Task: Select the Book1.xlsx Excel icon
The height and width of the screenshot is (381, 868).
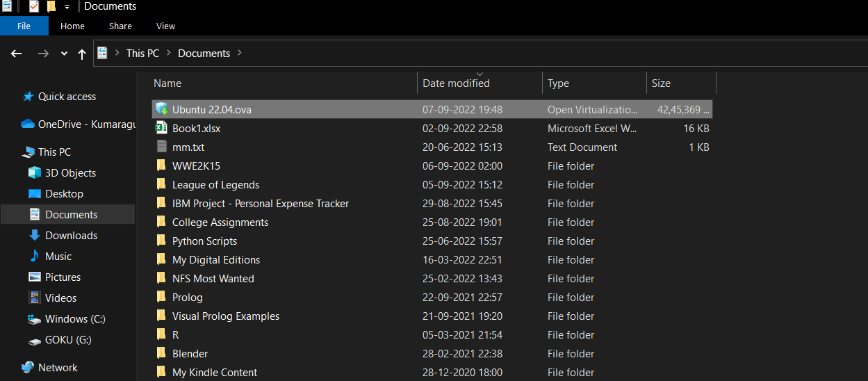Action: (161, 128)
